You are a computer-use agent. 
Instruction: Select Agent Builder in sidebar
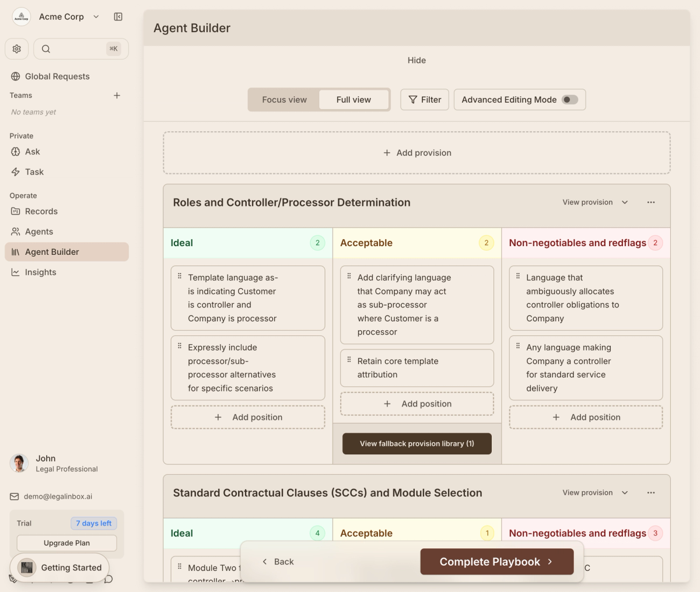pyautogui.click(x=66, y=252)
